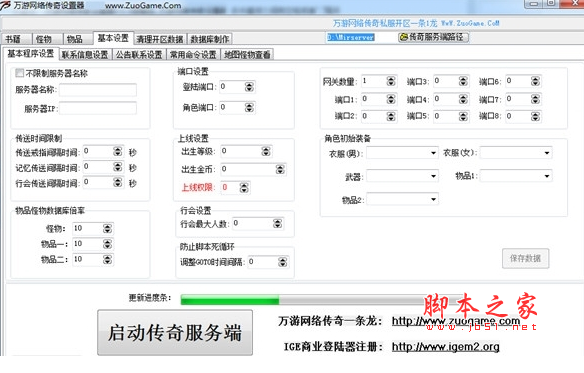This screenshot has width=584, height=373.
Task: Switch to 常用命令设置 sub-tab
Action: (193, 55)
